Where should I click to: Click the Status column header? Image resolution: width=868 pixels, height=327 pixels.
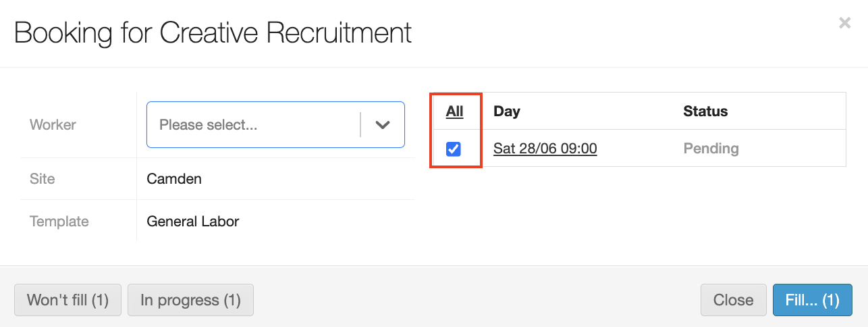click(x=705, y=111)
